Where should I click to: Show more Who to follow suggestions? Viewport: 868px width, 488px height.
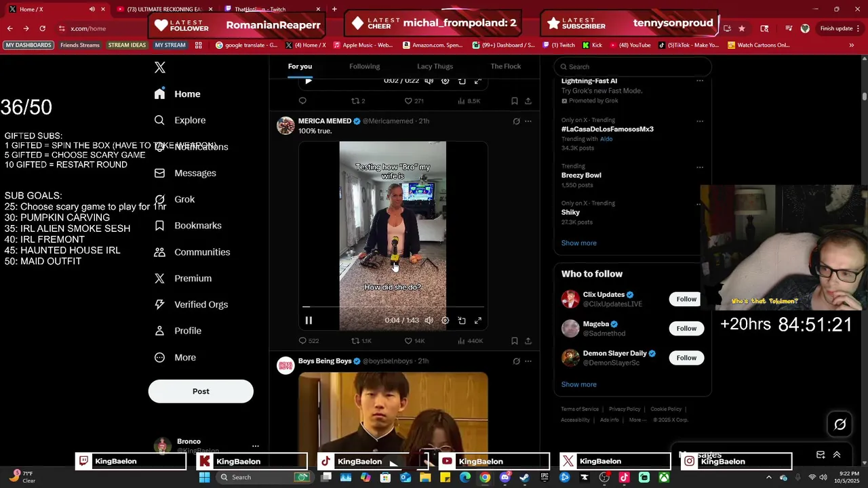click(x=579, y=384)
